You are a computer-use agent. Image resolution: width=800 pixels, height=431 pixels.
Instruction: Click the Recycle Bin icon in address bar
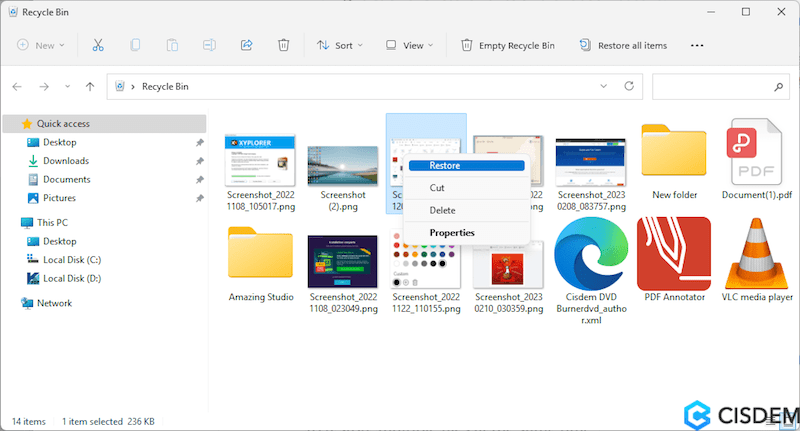pos(120,86)
